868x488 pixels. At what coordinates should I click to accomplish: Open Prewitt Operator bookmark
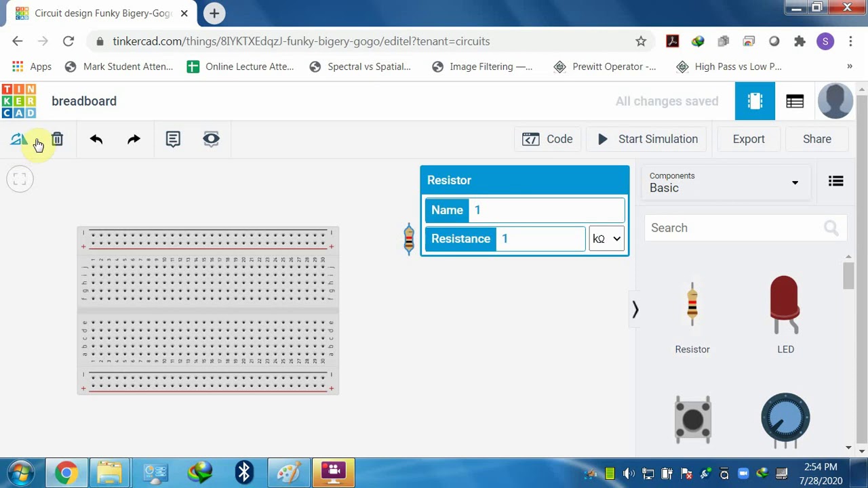605,66
